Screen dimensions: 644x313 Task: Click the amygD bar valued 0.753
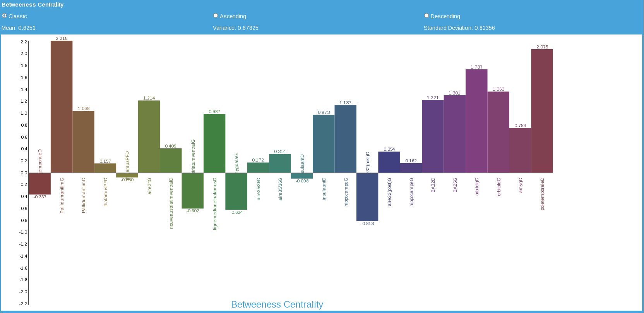click(520, 150)
